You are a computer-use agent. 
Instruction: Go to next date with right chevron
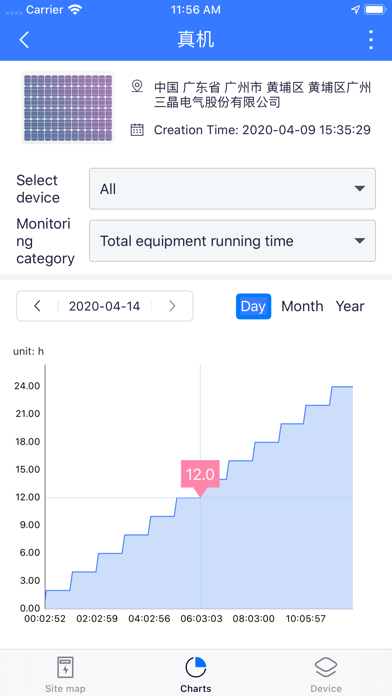tap(172, 306)
